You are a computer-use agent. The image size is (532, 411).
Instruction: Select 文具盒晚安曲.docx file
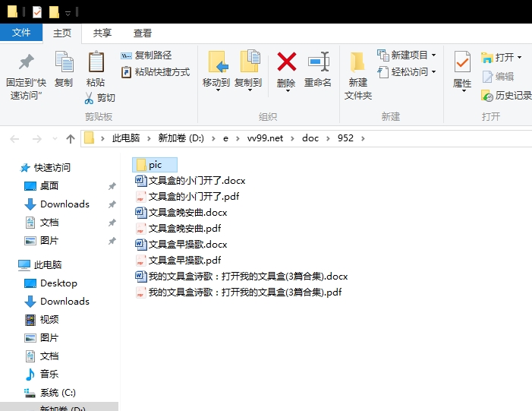click(x=181, y=212)
